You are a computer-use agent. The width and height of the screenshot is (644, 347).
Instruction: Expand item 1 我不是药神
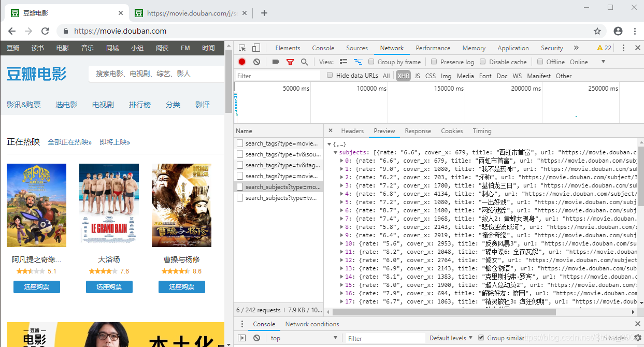click(x=342, y=169)
